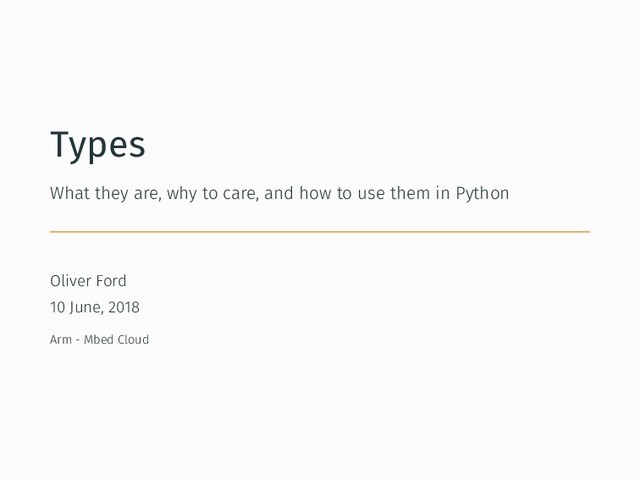This screenshot has height=480, width=640.
Task: Click the hyphen between Arm and Mbed
Action: pyautogui.click(x=78, y=340)
